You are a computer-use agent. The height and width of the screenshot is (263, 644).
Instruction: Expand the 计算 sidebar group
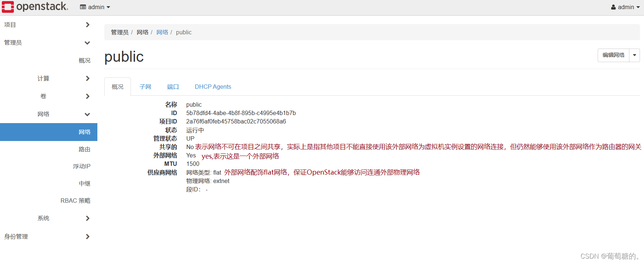click(49, 79)
